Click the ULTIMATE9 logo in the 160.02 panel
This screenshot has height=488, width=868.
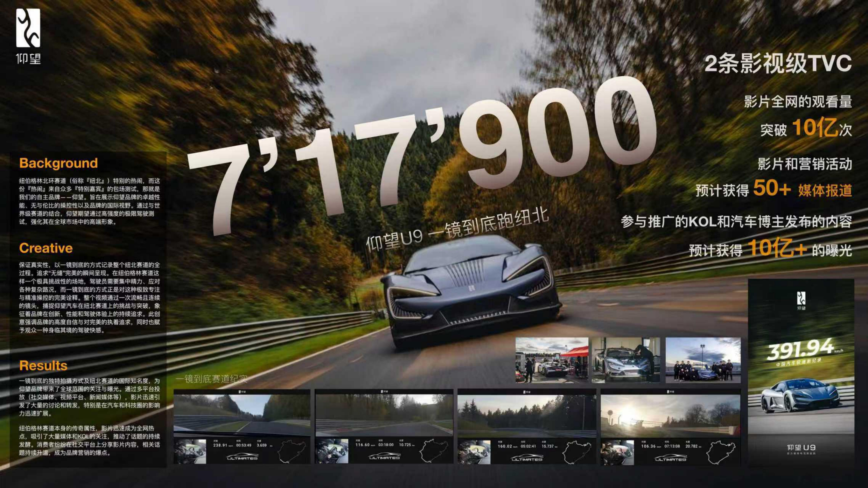pyautogui.click(x=527, y=457)
